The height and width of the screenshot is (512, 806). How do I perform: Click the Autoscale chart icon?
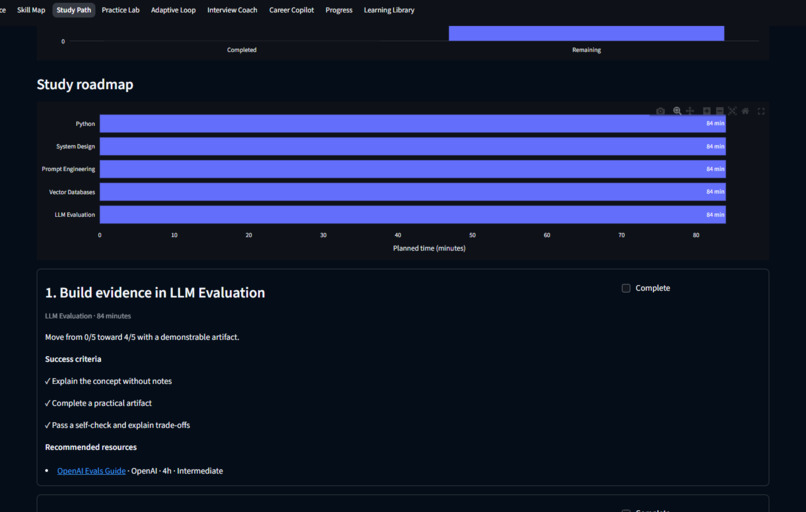[732, 111]
